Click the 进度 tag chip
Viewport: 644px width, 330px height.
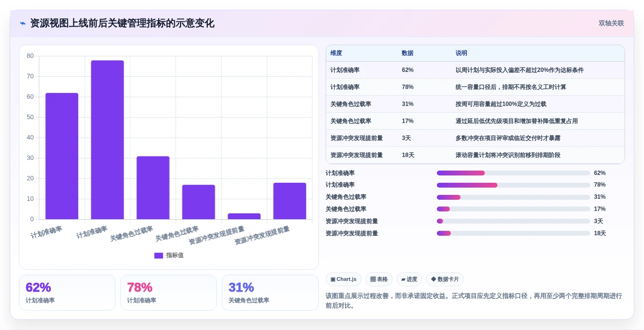pyautogui.click(x=409, y=279)
